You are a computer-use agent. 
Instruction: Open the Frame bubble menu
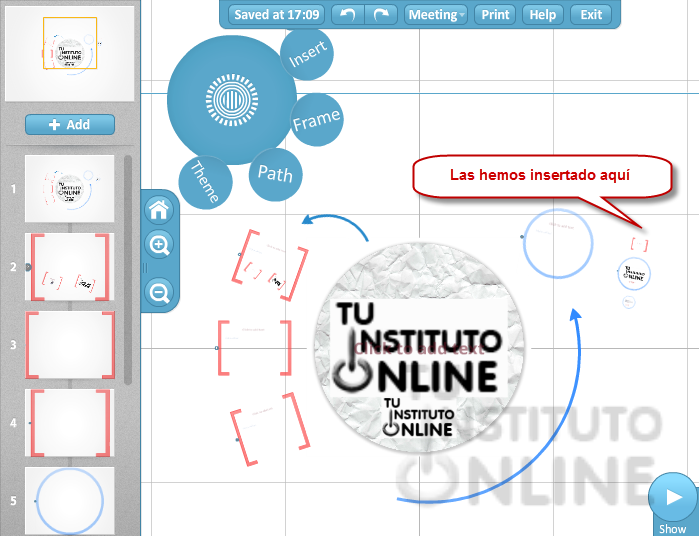(x=317, y=120)
